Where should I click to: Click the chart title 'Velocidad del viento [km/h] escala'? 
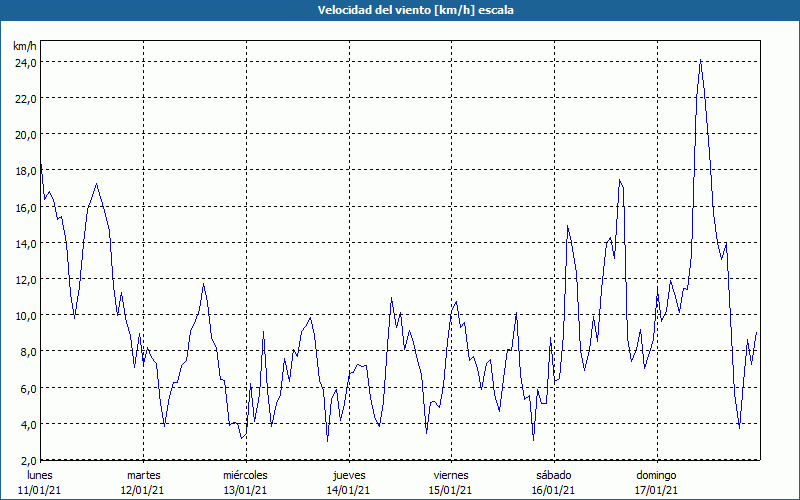pos(415,10)
